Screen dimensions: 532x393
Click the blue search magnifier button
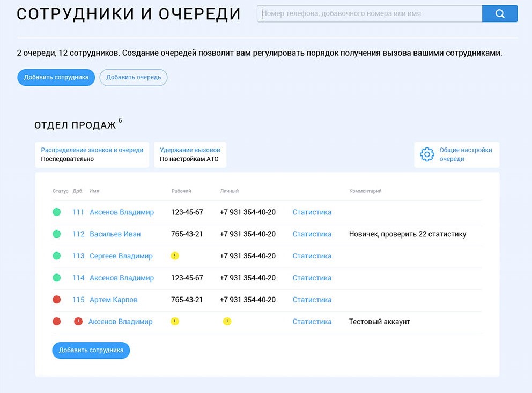click(x=500, y=13)
